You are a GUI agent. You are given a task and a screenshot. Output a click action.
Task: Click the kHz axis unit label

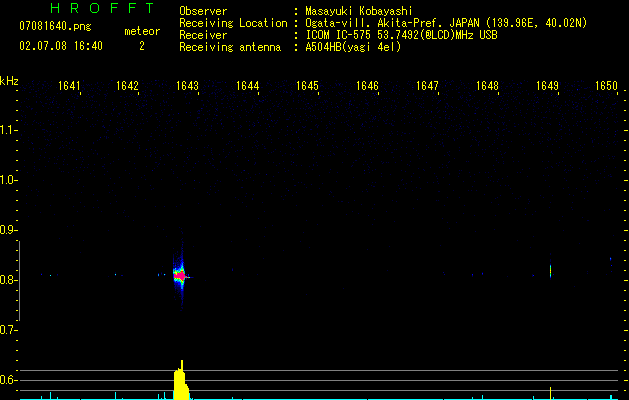(x=9, y=81)
